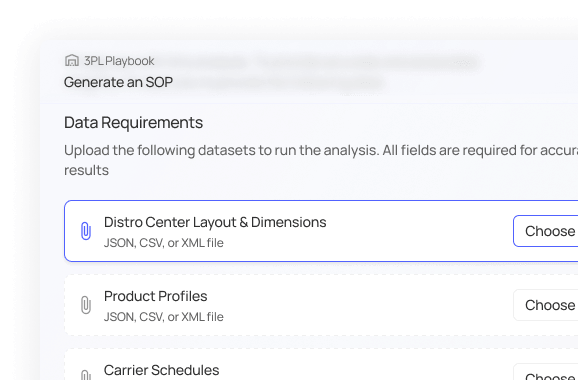Image resolution: width=578 pixels, height=380 pixels.
Task: Click file format hint under Distro Center Layout
Action: (x=164, y=243)
